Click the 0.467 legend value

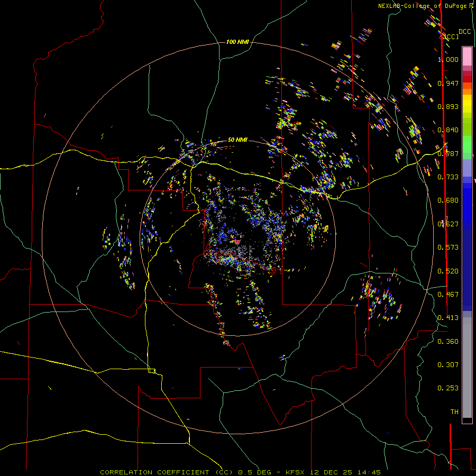pos(448,295)
